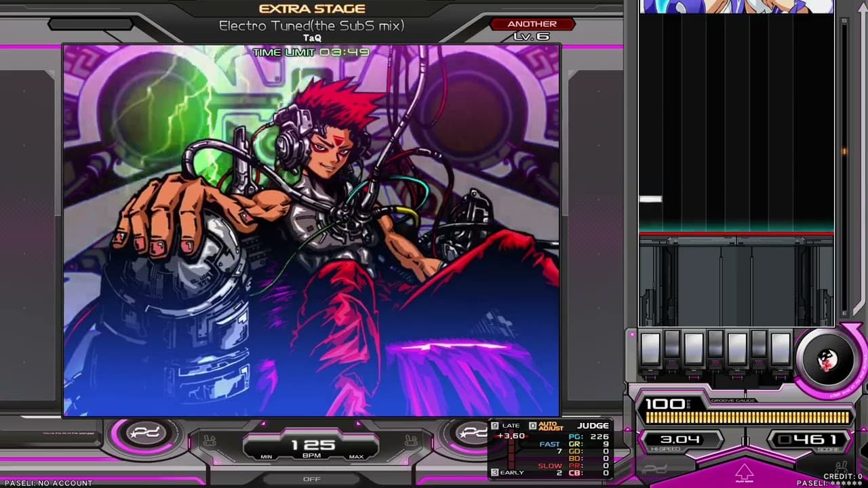Click the LATE label in the judge panel
Viewport: 868px width, 488px height.
[511, 426]
